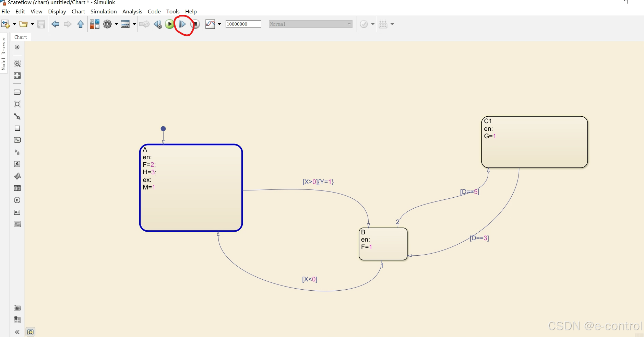Insert an Image into the chart
Image resolution: width=644 pixels, height=337 pixels.
click(17, 224)
